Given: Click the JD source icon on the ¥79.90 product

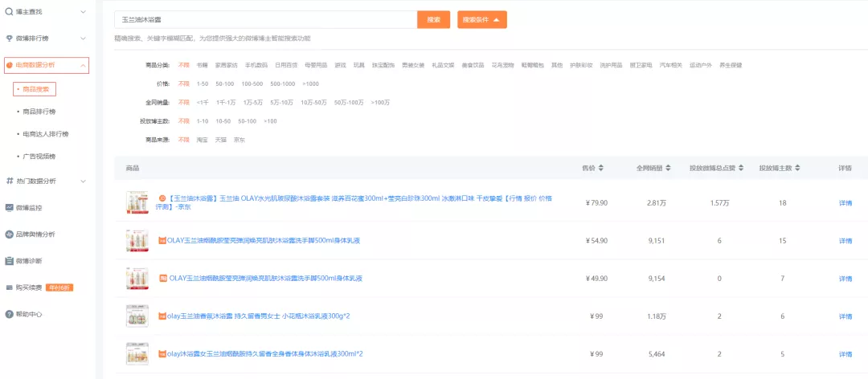Looking at the screenshot, I should pyautogui.click(x=162, y=198).
